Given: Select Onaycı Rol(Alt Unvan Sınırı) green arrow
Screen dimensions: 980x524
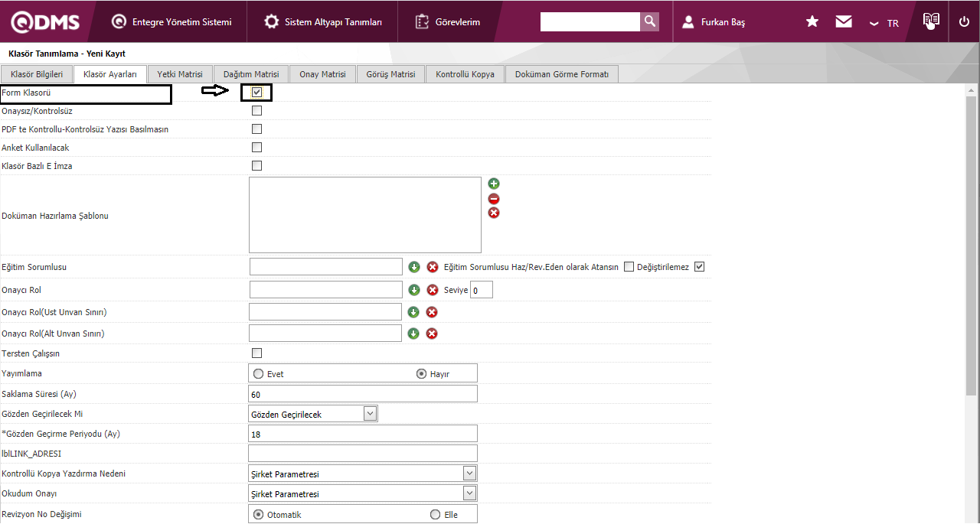Looking at the screenshot, I should [x=413, y=334].
